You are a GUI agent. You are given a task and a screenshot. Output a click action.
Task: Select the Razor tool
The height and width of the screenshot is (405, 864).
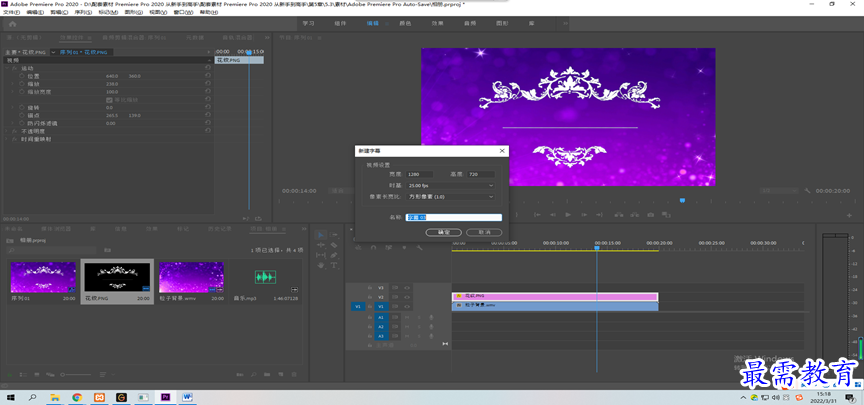pos(334,245)
